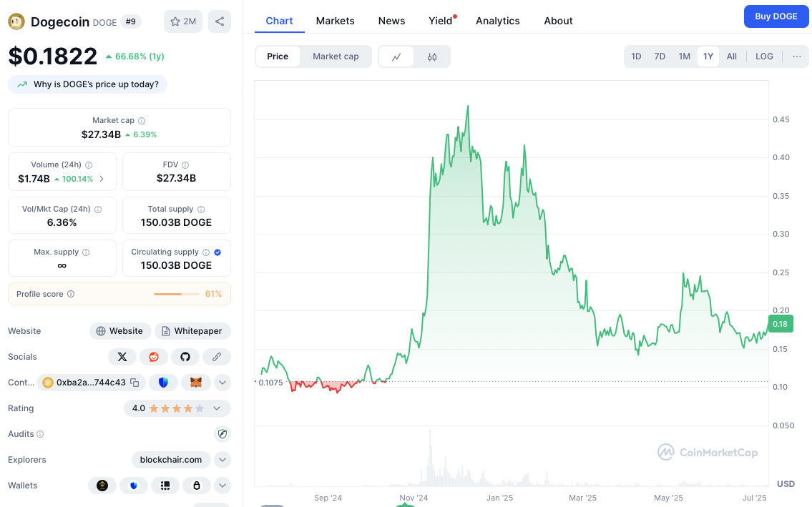812x507 pixels.
Task: Expand the 4.0 rating details
Action: (217, 408)
